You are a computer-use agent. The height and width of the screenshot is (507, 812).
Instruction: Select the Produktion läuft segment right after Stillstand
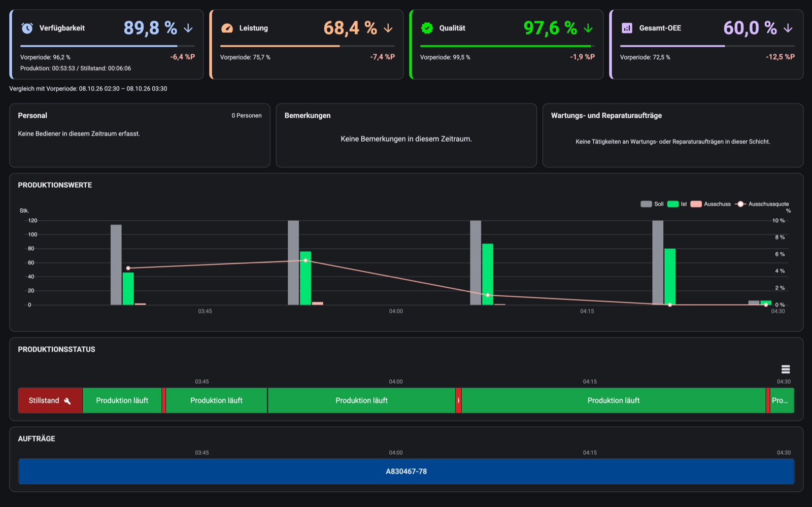(122, 400)
